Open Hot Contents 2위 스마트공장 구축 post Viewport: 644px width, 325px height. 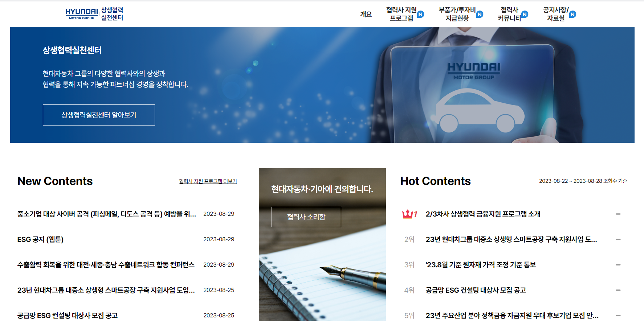(x=511, y=239)
